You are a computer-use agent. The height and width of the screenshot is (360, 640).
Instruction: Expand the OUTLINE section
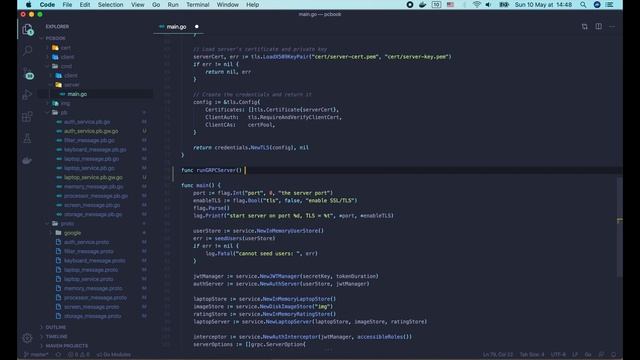point(96,327)
